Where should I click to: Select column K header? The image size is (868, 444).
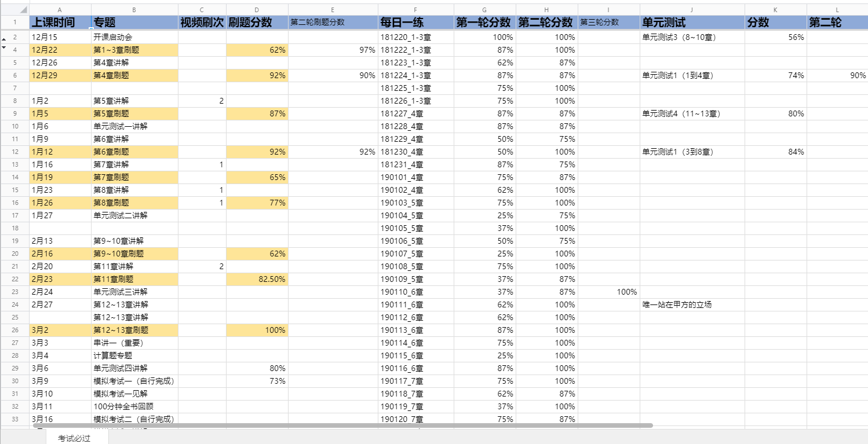coord(775,10)
